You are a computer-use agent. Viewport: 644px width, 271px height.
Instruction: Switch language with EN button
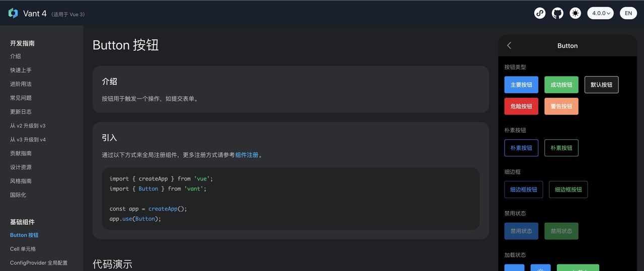(x=628, y=14)
